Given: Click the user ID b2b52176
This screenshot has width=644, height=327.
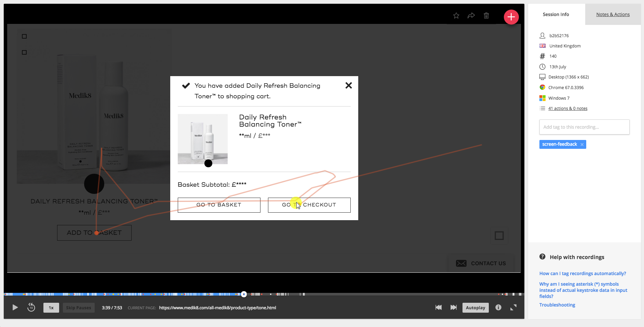Looking at the screenshot, I should 559,35.
